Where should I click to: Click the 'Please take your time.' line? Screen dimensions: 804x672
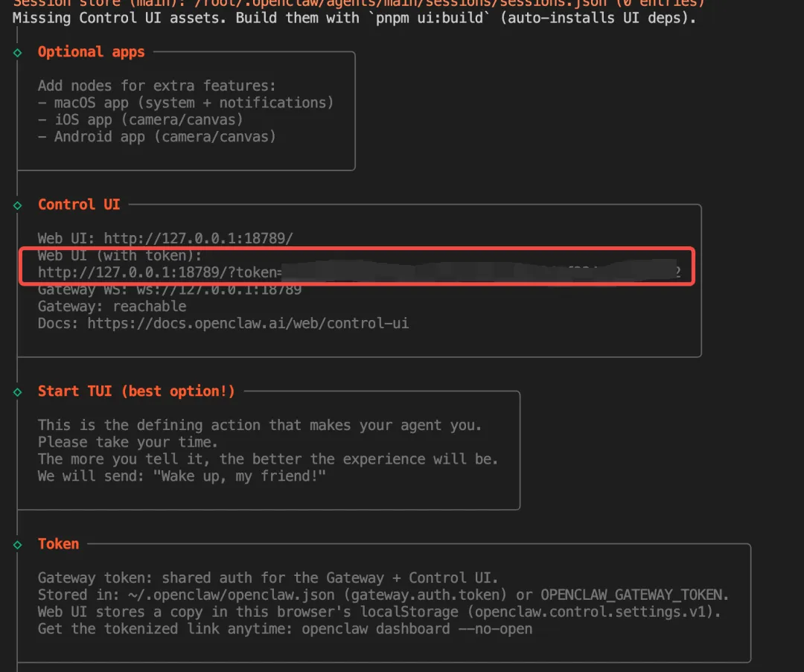pyautogui.click(x=128, y=442)
